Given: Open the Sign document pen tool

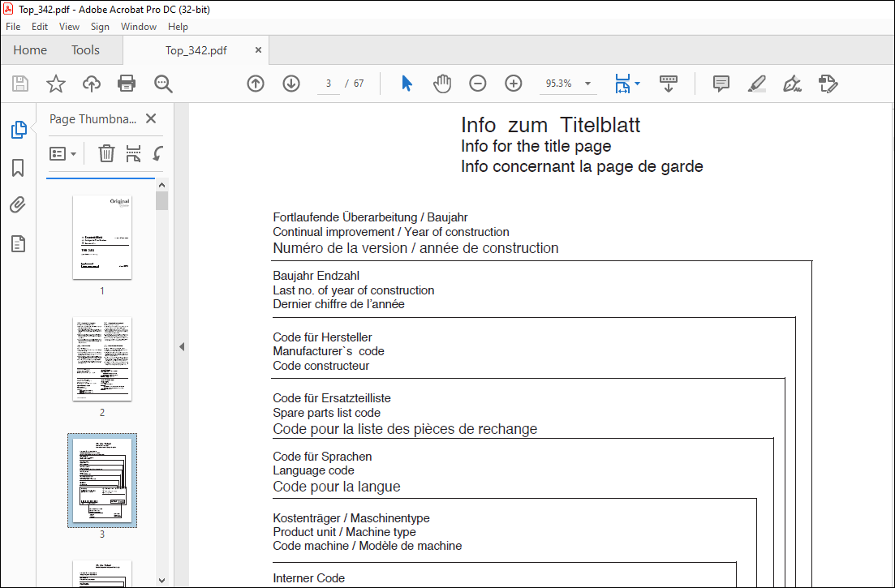Looking at the screenshot, I should coord(792,84).
